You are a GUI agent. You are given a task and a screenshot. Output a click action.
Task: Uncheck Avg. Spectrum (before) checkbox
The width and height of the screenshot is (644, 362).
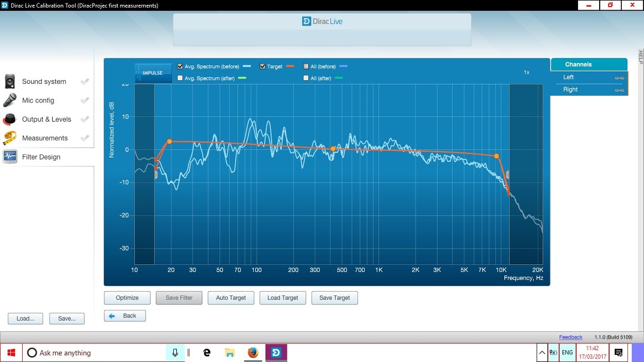tap(180, 67)
